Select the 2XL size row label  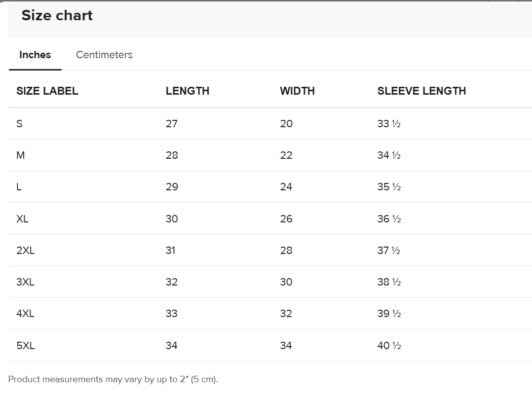(26, 251)
